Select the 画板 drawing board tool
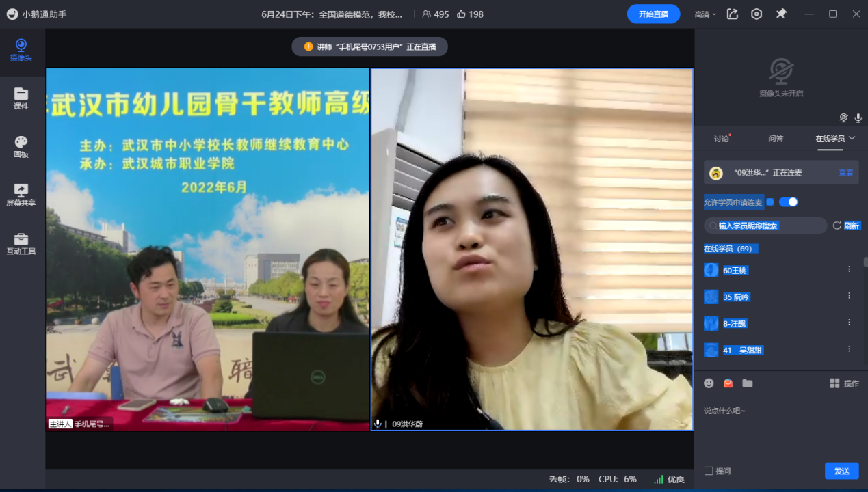The width and height of the screenshot is (868, 492). tap(21, 146)
